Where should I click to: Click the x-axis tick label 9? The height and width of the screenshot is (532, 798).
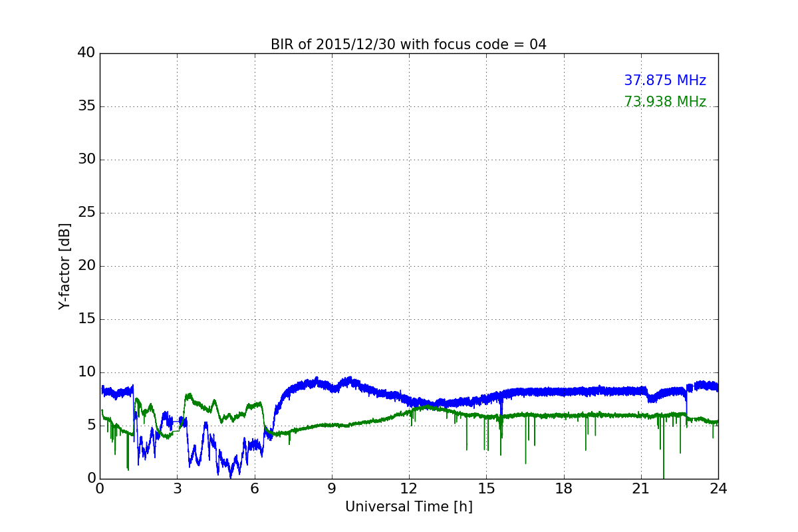pyautogui.click(x=332, y=489)
